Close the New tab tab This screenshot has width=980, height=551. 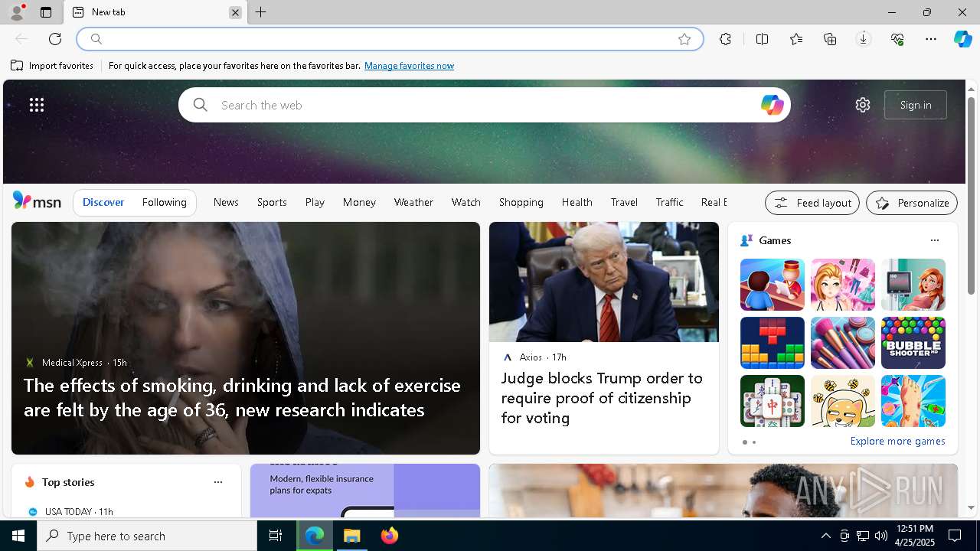235,12
